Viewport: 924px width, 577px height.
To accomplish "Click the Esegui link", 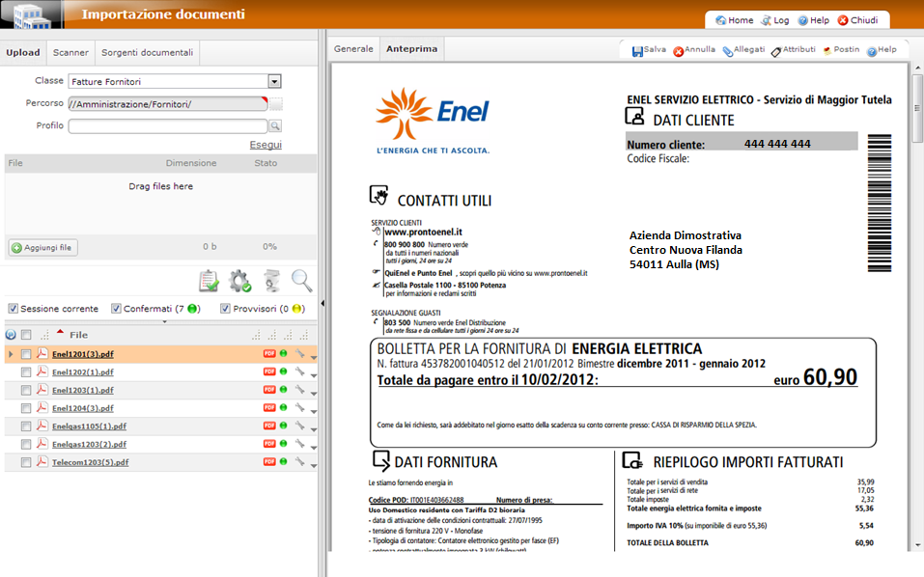I will pos(266,145).
